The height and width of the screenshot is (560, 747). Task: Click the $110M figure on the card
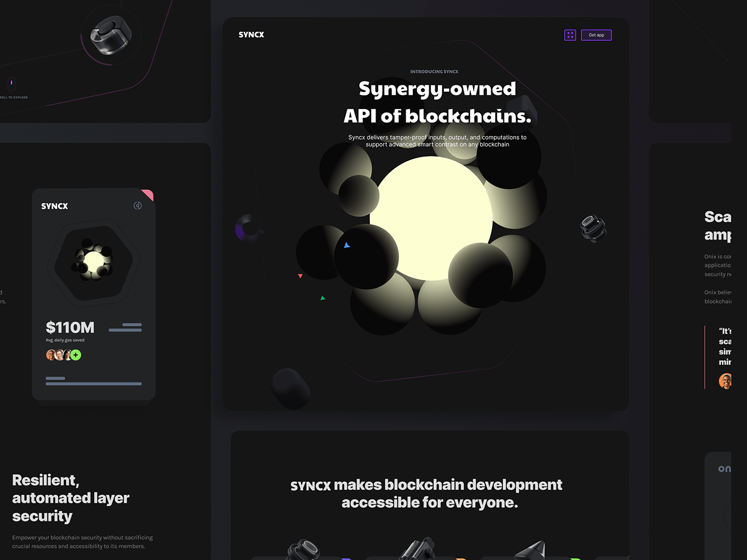(x=70, y=327)
